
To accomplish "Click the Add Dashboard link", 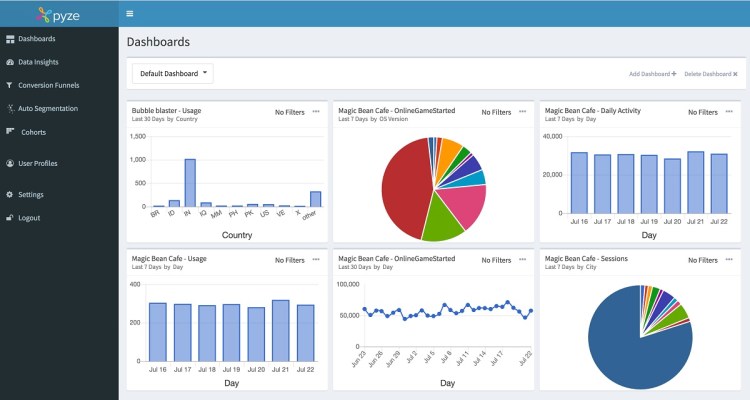I will 652,74.
